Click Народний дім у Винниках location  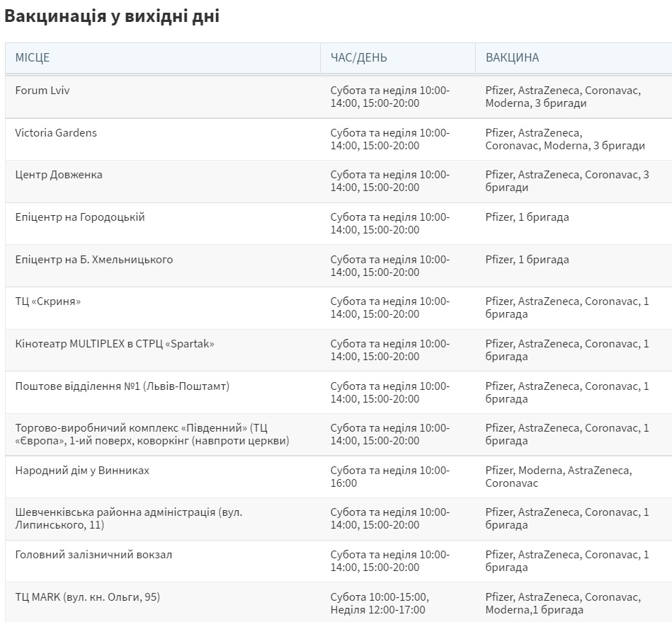click(82, 471)
